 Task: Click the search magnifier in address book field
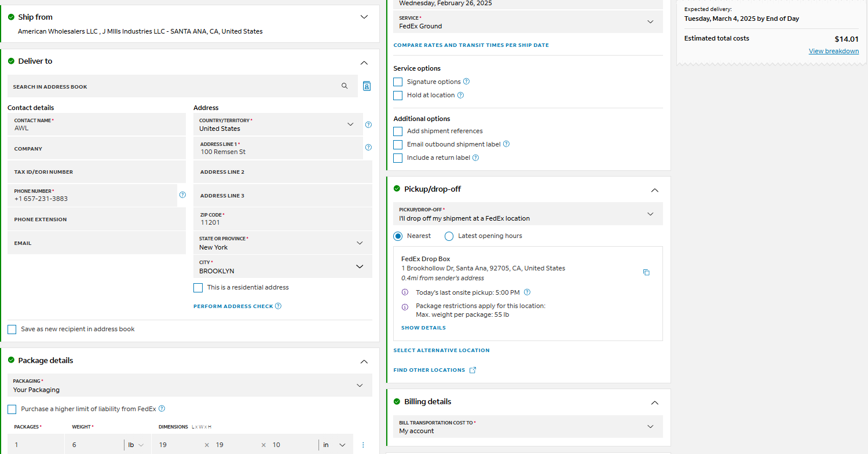click(x=345, y=86)
